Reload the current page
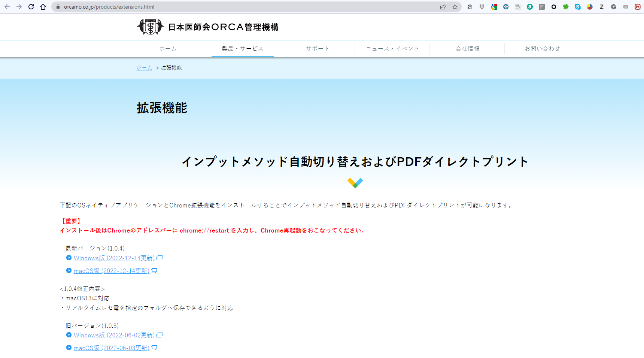Screen dimensions: 644x358 pyautogui.click(x=31, y=7)
